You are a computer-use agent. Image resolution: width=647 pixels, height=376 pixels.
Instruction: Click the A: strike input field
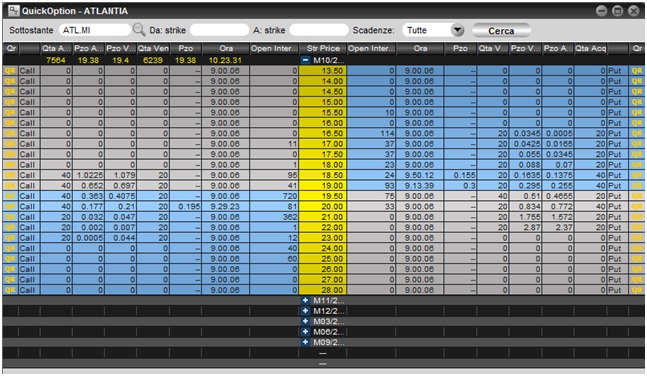pyautogui.click(x=319, y=30)
